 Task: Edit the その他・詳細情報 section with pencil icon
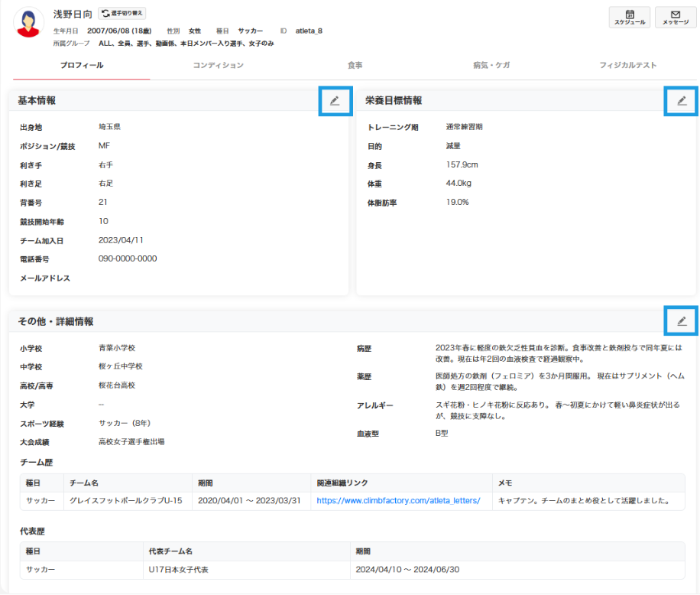click(x=681, y=321)
